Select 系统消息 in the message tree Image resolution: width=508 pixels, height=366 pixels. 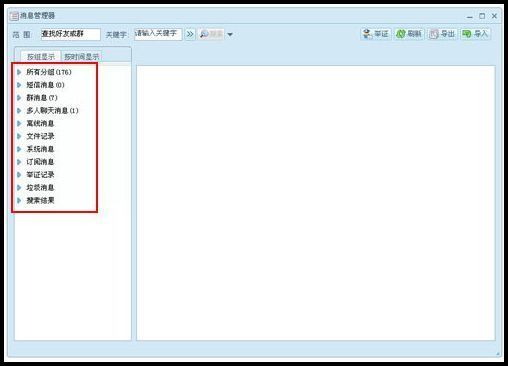[40, 149]
